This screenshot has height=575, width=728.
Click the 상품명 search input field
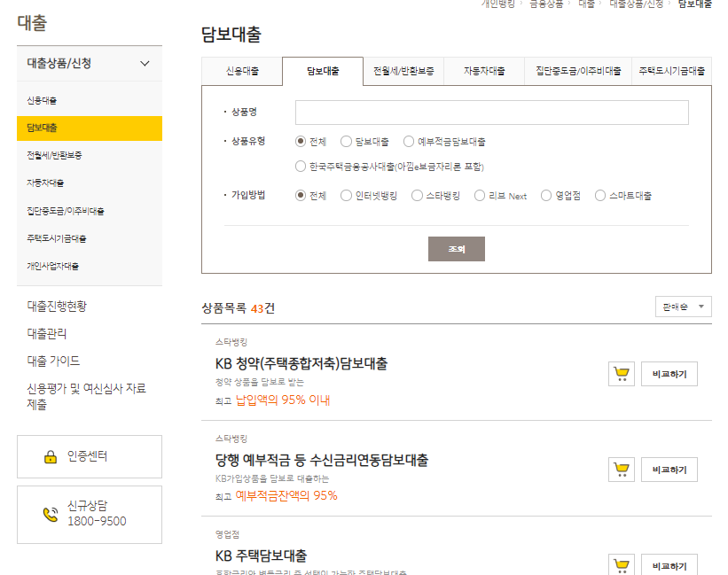click(x=491, y=112)
